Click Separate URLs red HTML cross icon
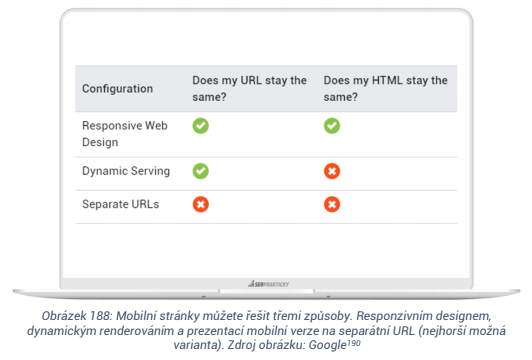The height and width of the screenshot is (360, 532). pos(332,204)
